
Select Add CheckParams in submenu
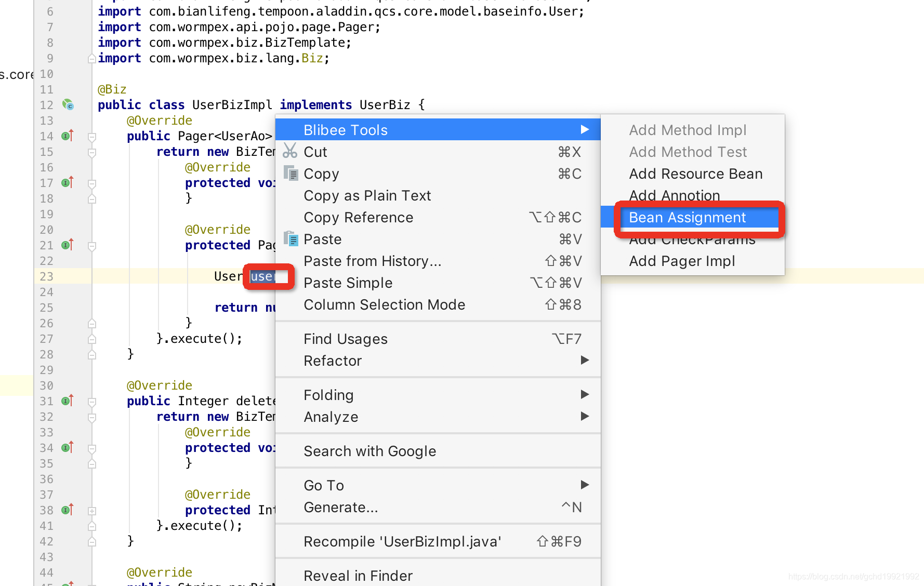[692, 239]
